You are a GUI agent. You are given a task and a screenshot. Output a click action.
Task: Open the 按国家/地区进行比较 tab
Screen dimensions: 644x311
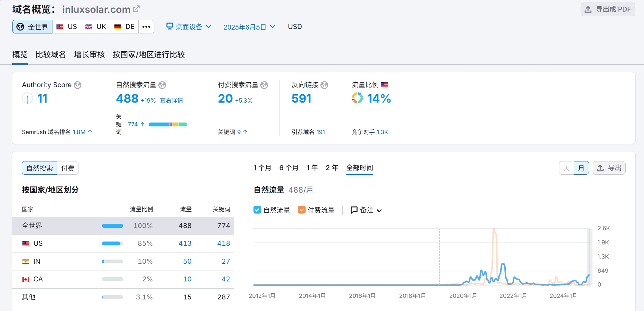click(149, 54)
